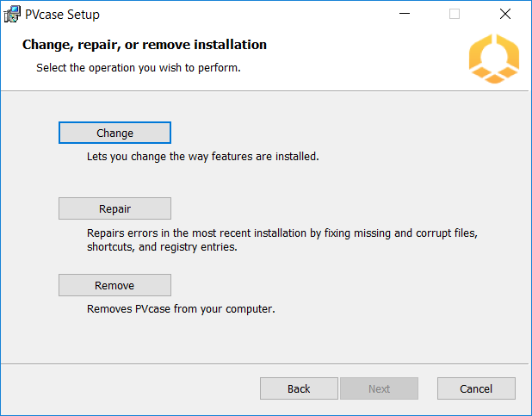Select Remove to uninstall PVcase

[114, 285]
